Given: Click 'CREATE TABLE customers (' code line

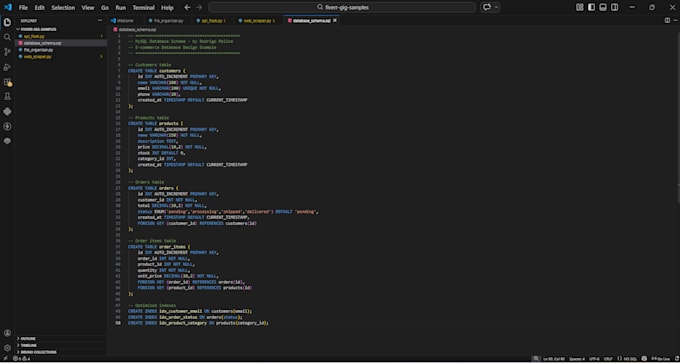Looking at the screenshot, I should click(x=156, y=71).
